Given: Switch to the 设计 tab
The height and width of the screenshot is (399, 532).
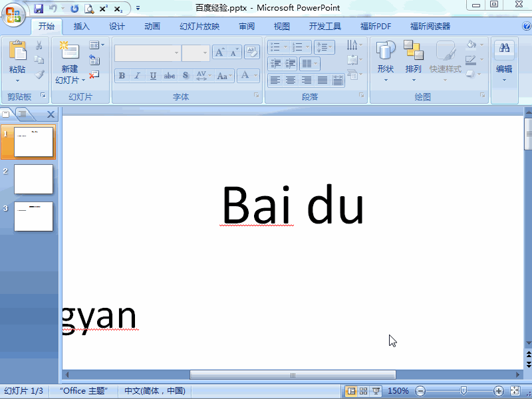Looking at the screenshot, I should (117, 27).
